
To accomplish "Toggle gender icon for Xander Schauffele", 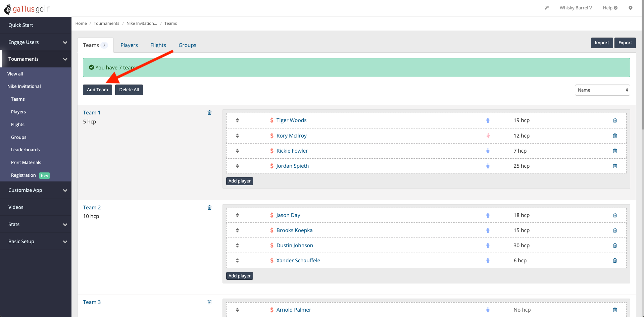I will pyautogui.click(x=488, y=261).
